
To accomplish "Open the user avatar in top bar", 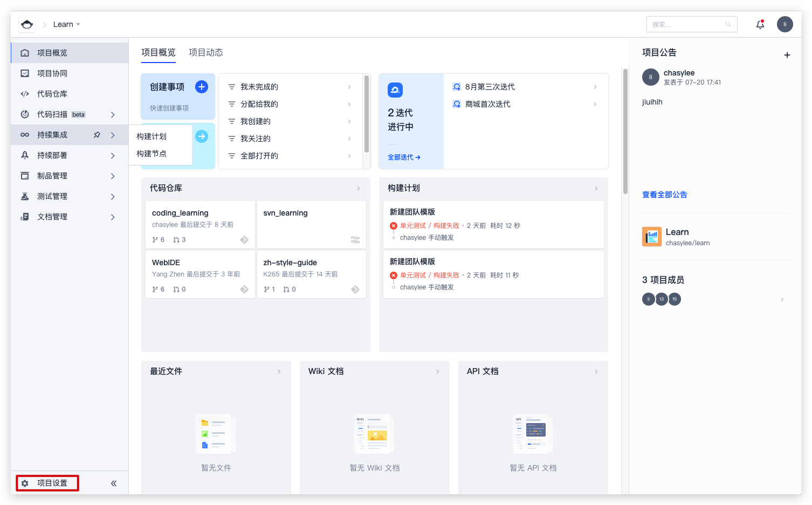I will tap(785, 24).
